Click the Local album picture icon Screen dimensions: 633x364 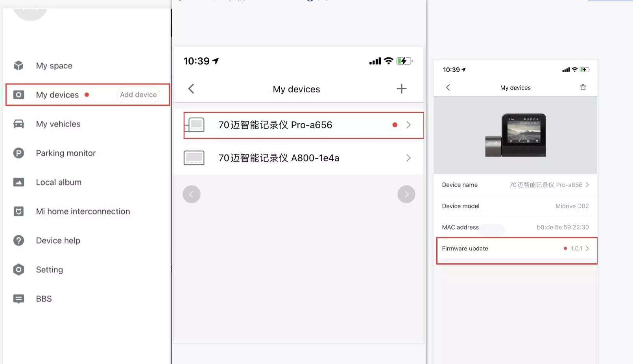(x=18, y=182)
